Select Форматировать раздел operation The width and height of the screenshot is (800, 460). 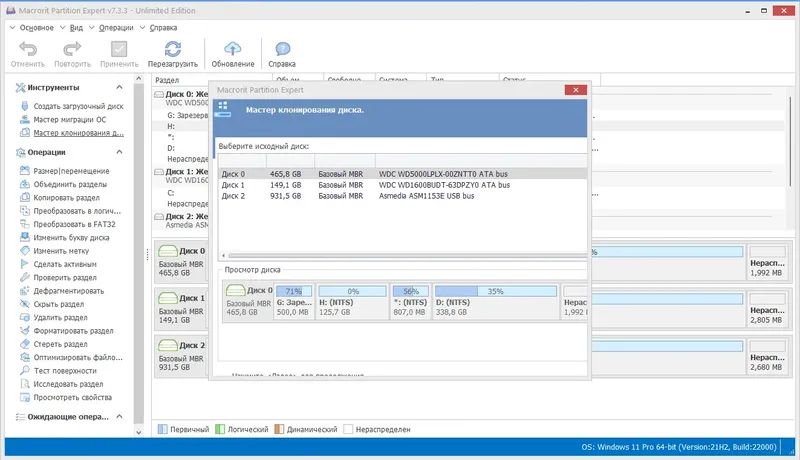click(73, 330)
